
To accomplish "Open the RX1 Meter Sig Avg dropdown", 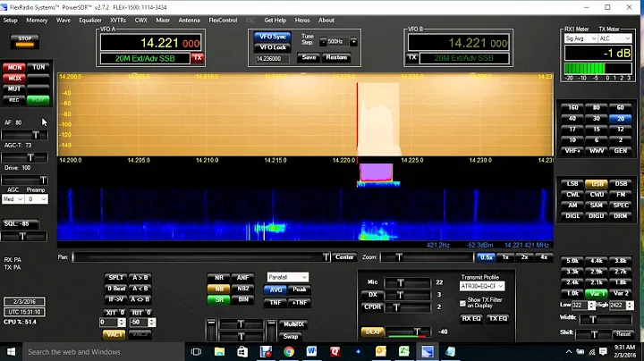I will click(580, 38).
